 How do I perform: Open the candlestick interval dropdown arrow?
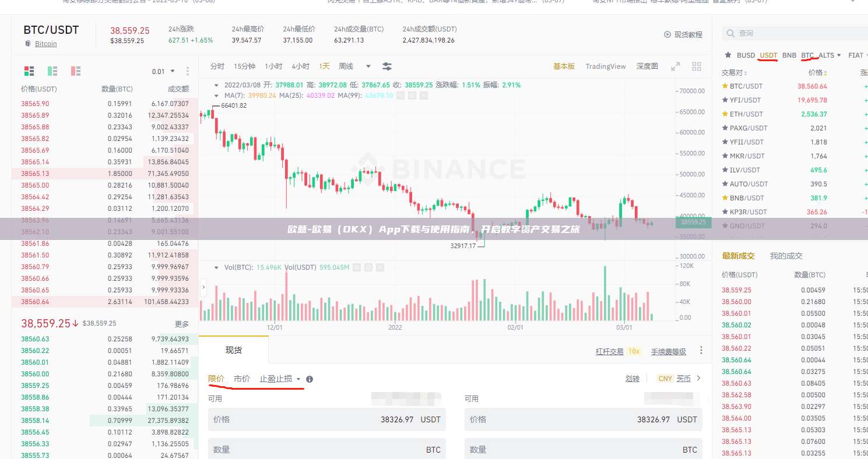[368, 66]
